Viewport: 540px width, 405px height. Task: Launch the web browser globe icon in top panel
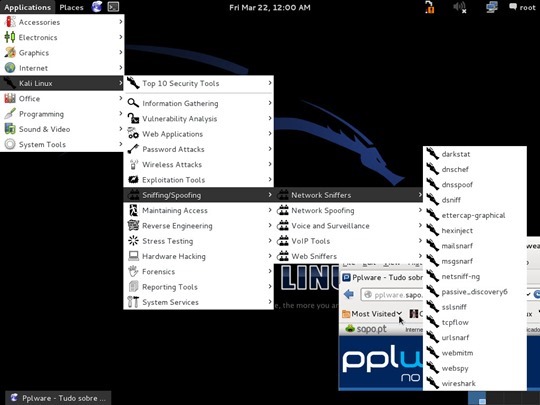pyautogui.click(x=97, y=7)
